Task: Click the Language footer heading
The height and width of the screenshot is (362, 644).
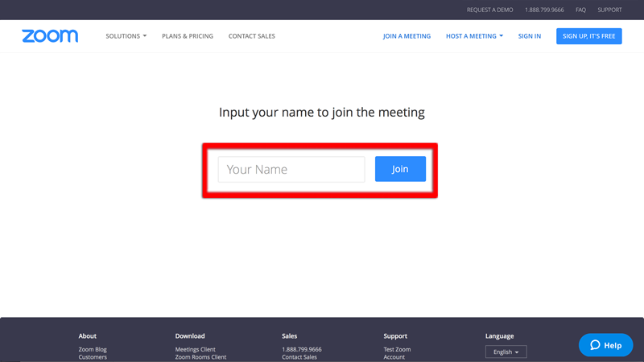Action: (499, 335)
